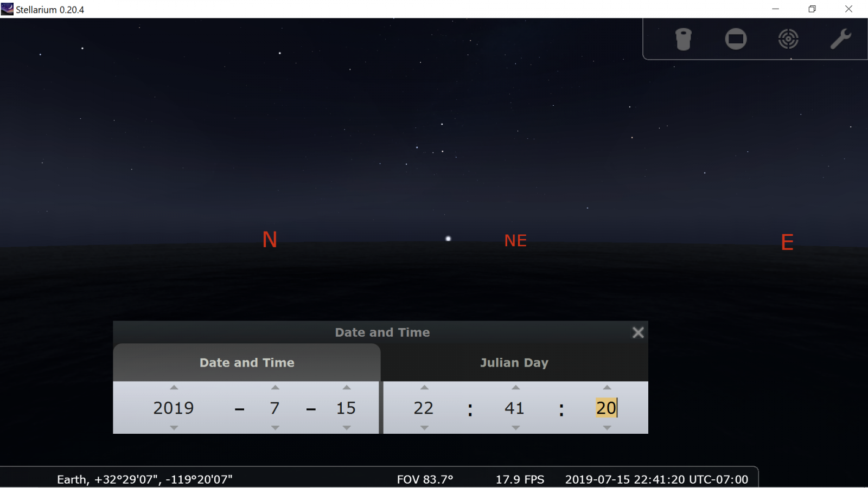Click the date and time in status bar
This screenshot has width=868, height=488.
tap(656, 479)
